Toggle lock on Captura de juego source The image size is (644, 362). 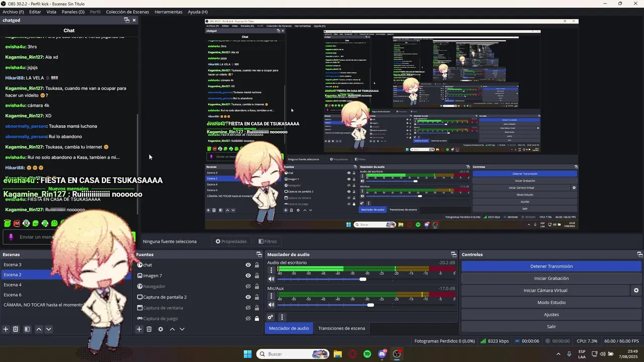coord(257,318)
